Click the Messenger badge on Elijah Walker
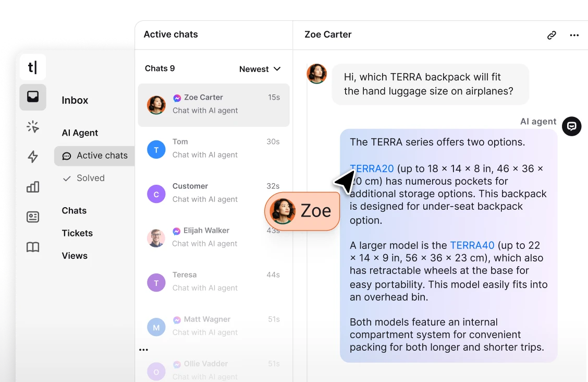This screenshot has width=588, height=382. [177, 230]
